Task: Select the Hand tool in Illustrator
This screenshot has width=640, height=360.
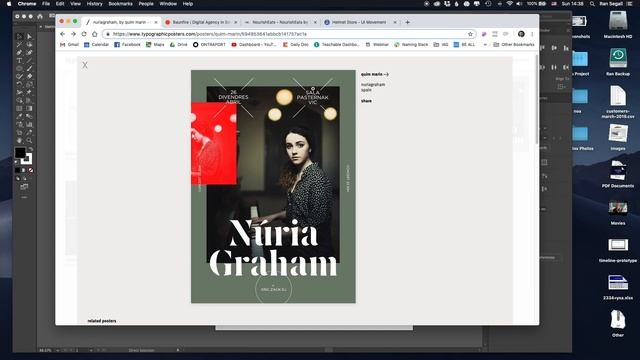Action: (19, 140)
